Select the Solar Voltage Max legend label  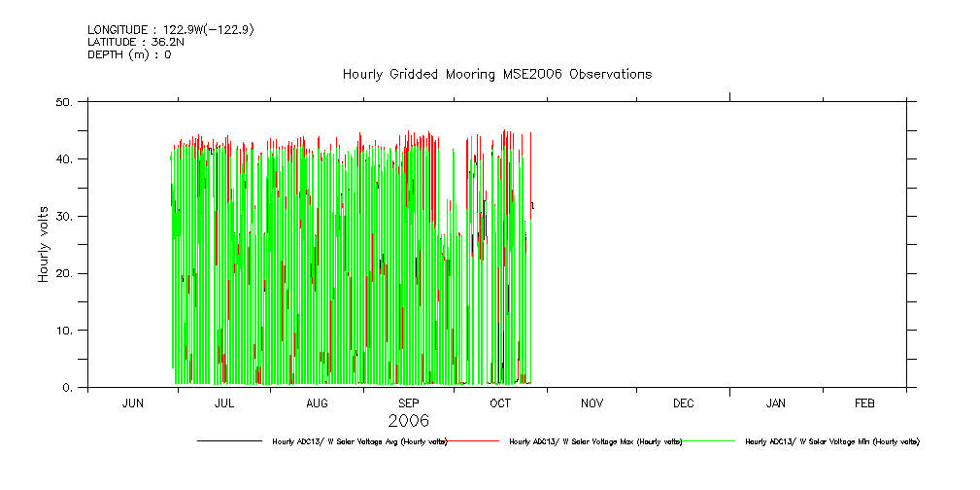595,442
